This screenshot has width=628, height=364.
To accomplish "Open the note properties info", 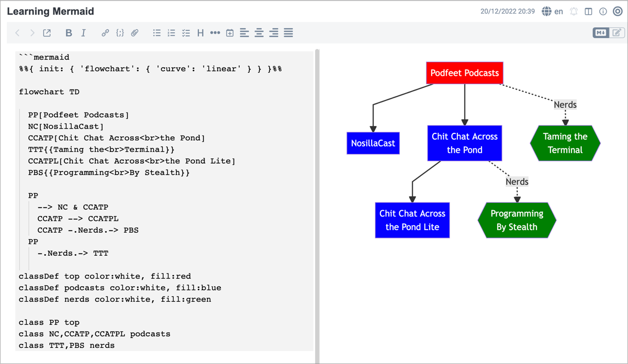I will 603,12.
